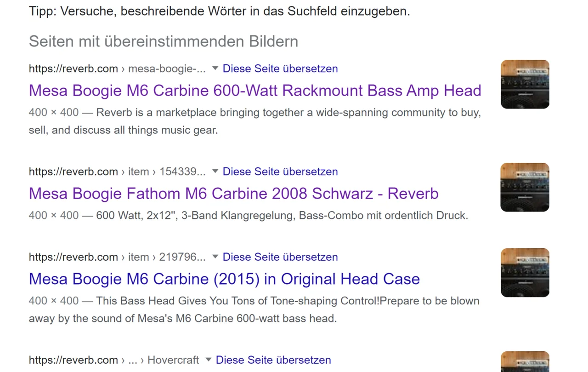Click 'Diese Seite übersetzen' next to Hovercraft
Image resolution: width=588 pixels, height=372 pixels.
tap(273, 360)
